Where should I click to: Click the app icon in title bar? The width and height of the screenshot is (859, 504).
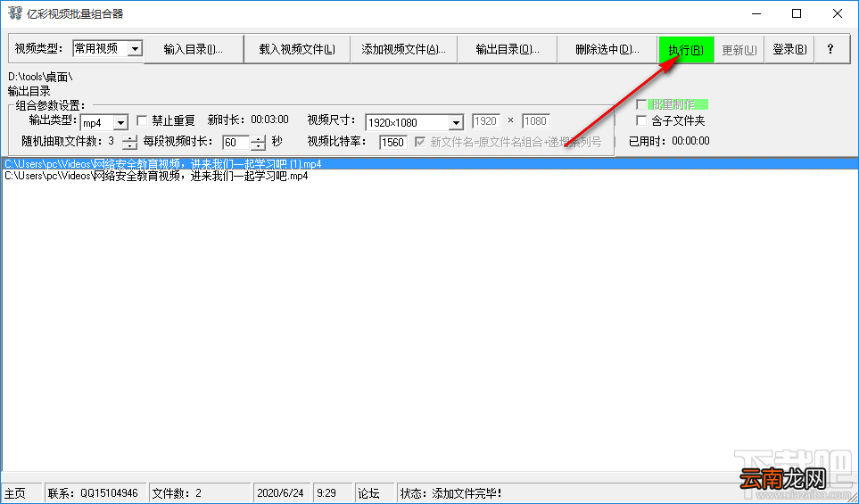click(14, 13)
